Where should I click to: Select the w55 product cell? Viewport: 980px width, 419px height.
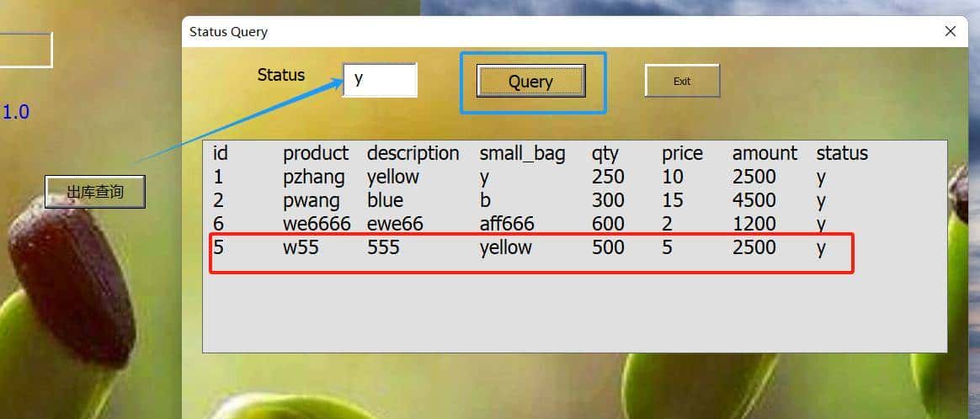(301, 247)
